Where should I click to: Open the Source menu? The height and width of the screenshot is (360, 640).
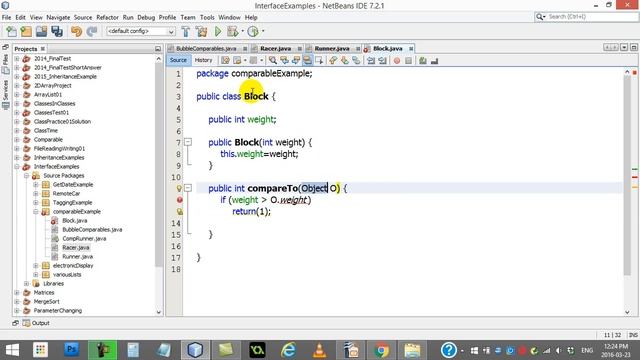(83, 18)
